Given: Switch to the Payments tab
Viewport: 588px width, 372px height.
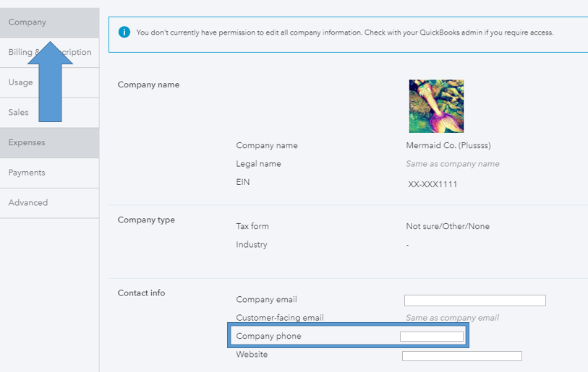Looking at the screenshot, I should pos(27,173).
